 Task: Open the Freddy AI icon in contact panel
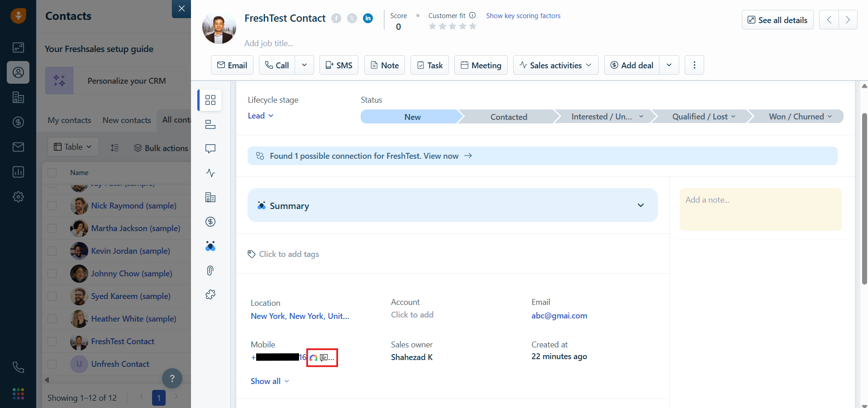210,246
